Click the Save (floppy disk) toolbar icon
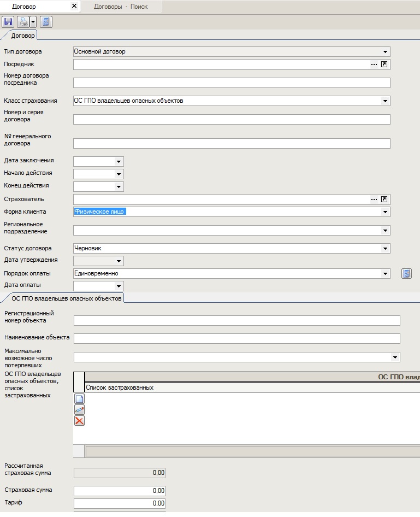Screen dimensions: 420x517 (x=8, y=22)
